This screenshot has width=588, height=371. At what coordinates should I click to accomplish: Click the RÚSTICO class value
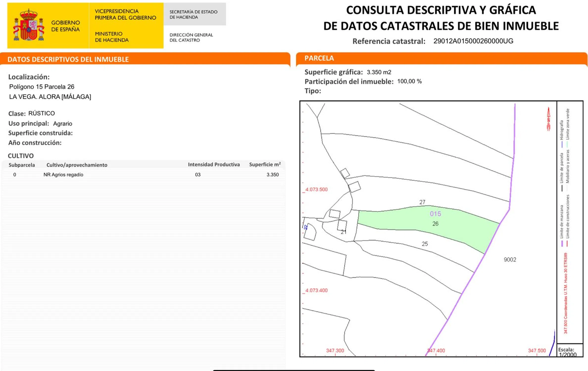pos(41,113)
